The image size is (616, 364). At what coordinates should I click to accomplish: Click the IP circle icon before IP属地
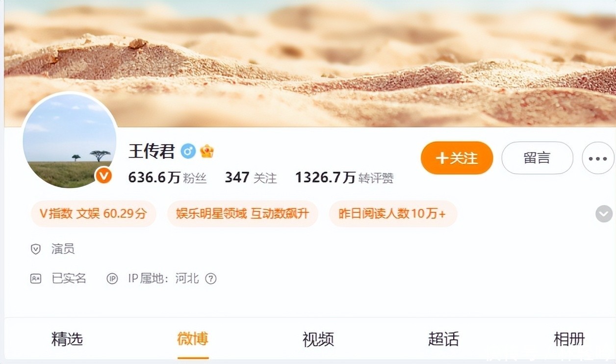[112, 279]
